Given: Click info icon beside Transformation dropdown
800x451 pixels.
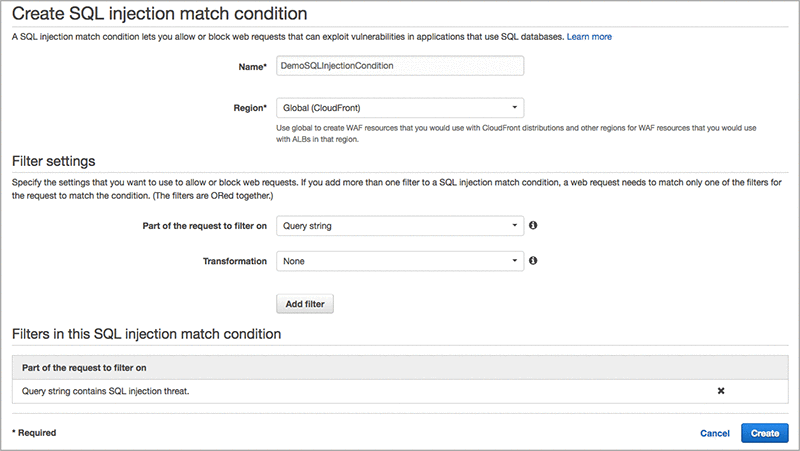Looking at the screenshot, I should [533, 261].
